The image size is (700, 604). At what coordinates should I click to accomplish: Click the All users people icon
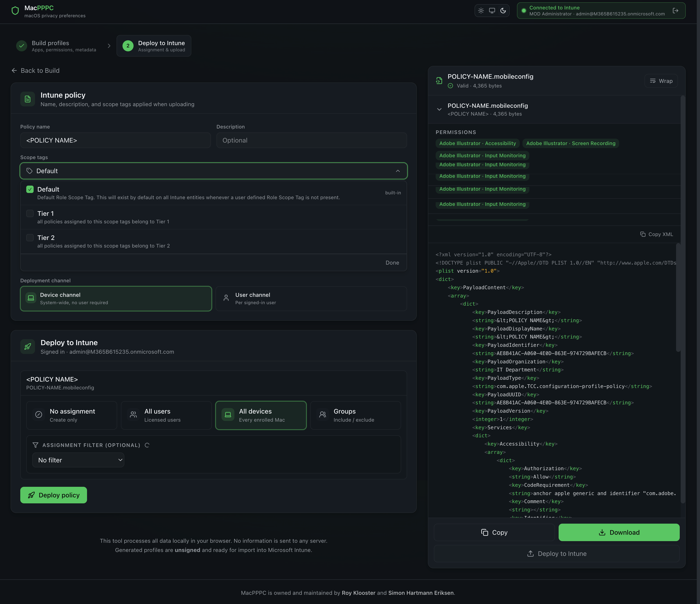tap(134, 414)
